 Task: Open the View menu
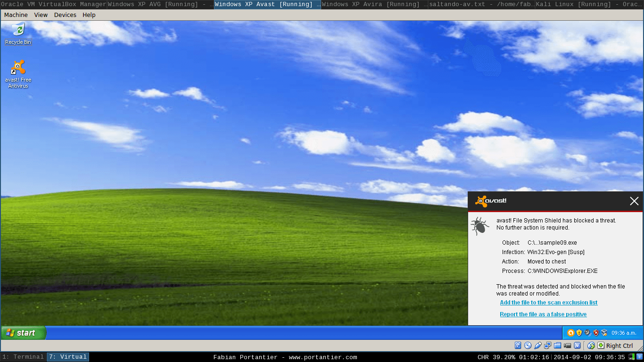(x=41, y=15)
